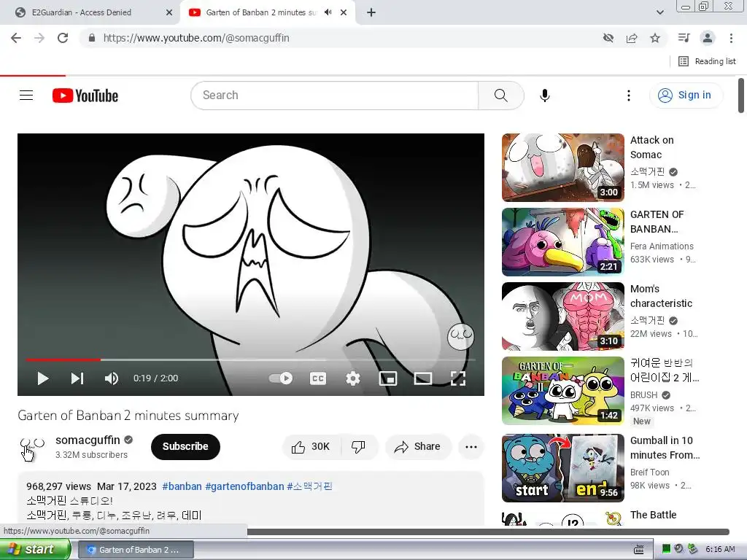Open more actions ellipsis under video

coord(471,447)
